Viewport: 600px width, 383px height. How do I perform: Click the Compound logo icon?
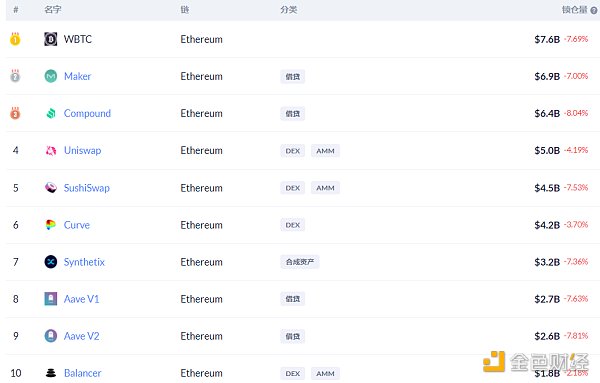pyautogui.click(x=51, y=113)
